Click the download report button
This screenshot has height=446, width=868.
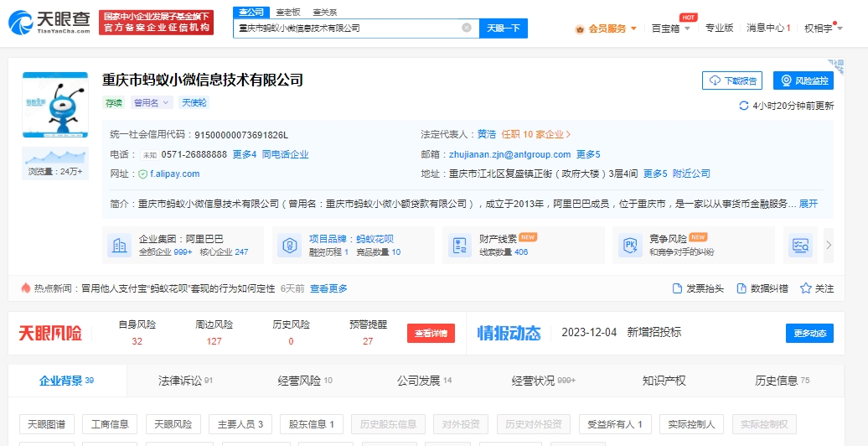[732, 80]
